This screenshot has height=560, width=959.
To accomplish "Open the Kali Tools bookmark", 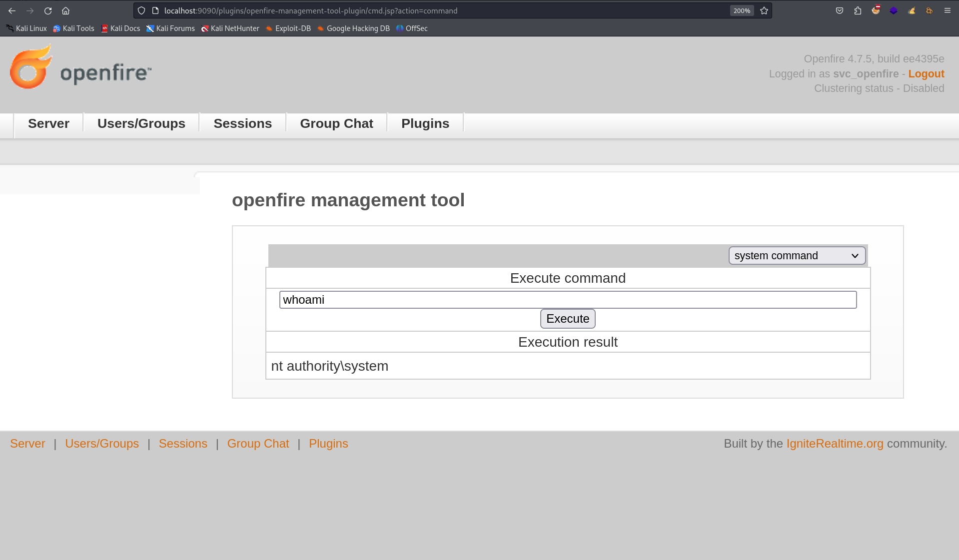I will [73, 28].
